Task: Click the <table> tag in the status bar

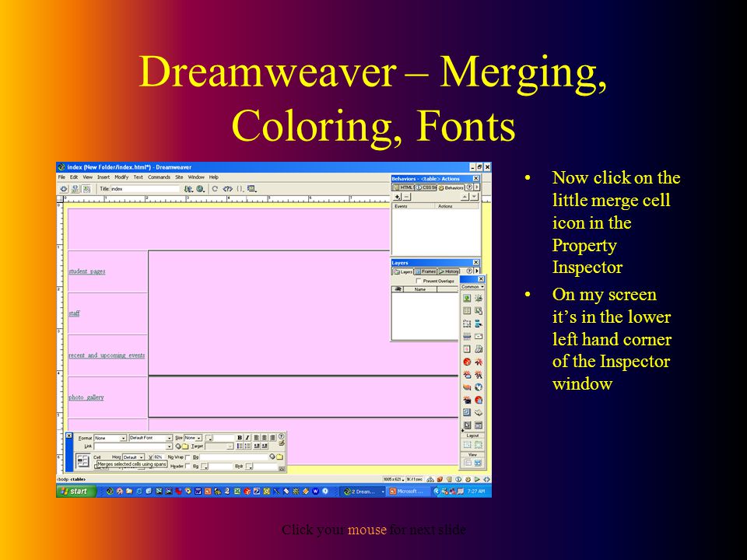Action: (x=79, y=479)
